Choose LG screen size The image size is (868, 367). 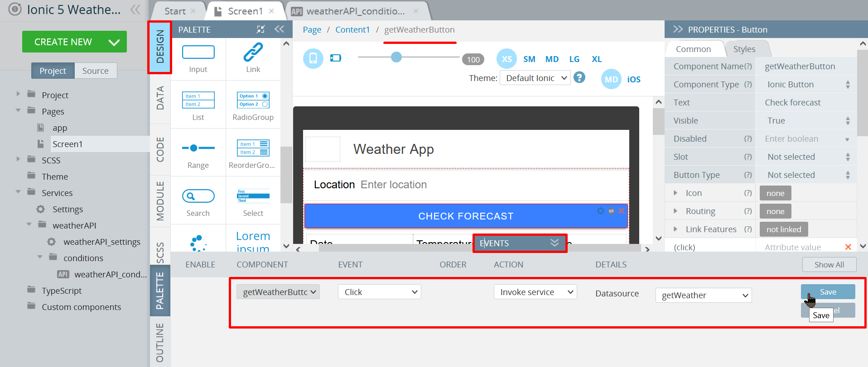(574, 59)
